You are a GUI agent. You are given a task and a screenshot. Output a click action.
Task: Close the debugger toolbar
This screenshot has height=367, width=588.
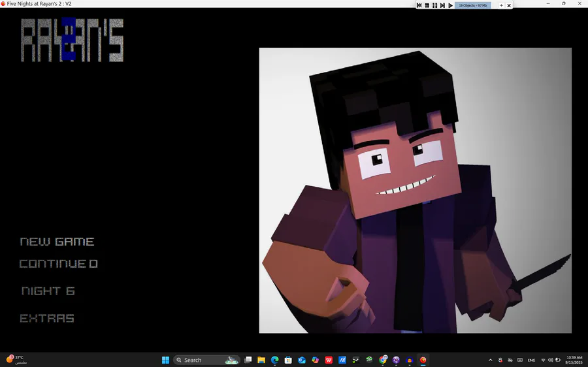[x=509, y=5]
